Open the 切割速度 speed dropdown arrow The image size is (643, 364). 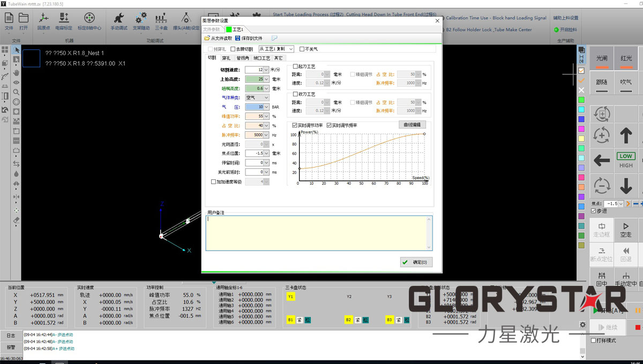[x=266, y=70]
